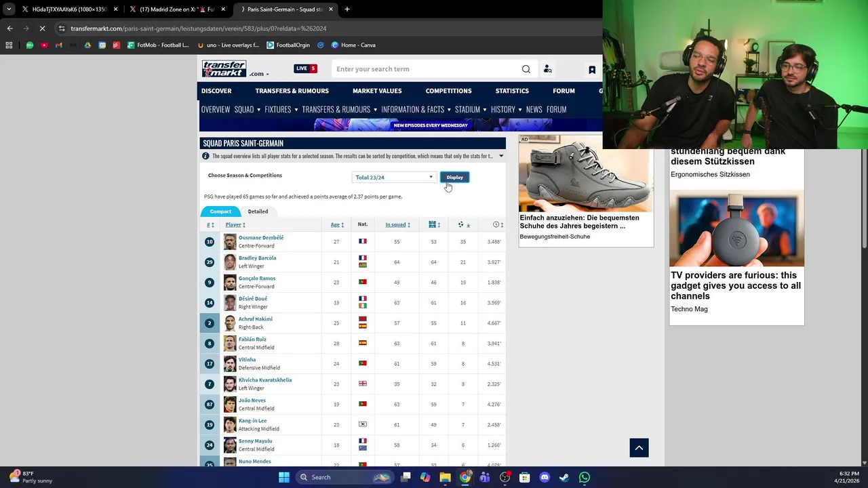This screenshot has height=488, width=868.
Task: Select the Compact tab
Action: coord(220,211)
